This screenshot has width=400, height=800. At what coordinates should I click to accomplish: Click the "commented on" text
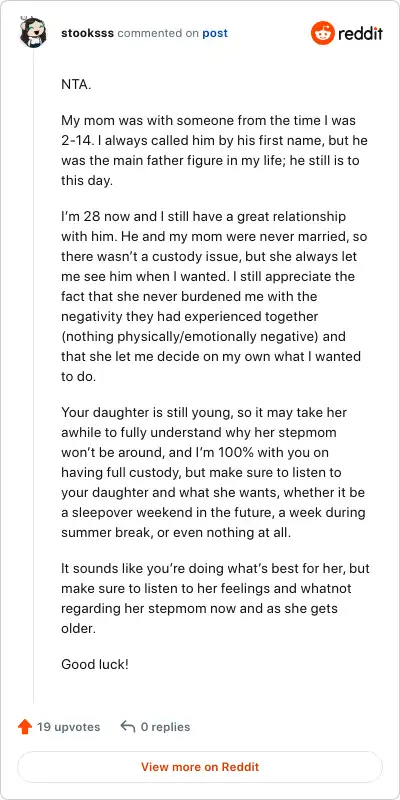click(158, 34)
